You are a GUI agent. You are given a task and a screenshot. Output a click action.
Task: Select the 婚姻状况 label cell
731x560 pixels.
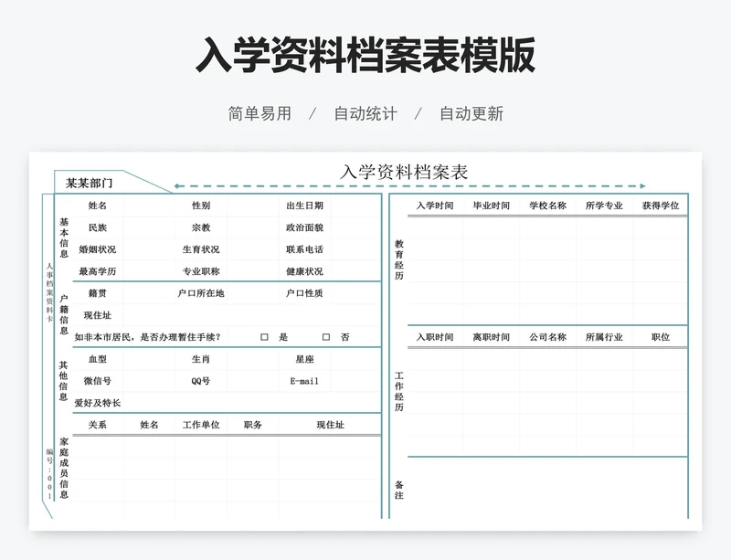click(98, 249)
